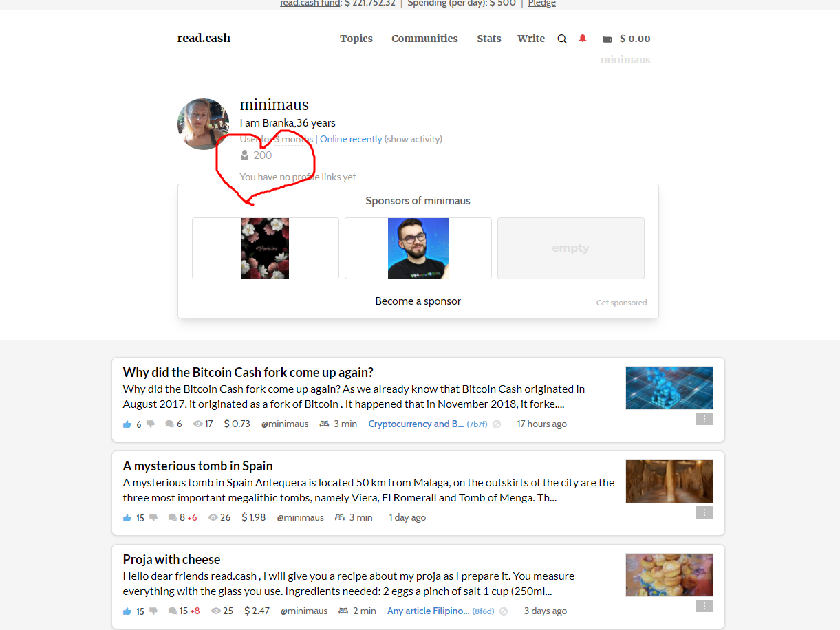Open 'Why did the Bitcoin Cash fork' title
The image size is (840, 630).
point(248,372)
